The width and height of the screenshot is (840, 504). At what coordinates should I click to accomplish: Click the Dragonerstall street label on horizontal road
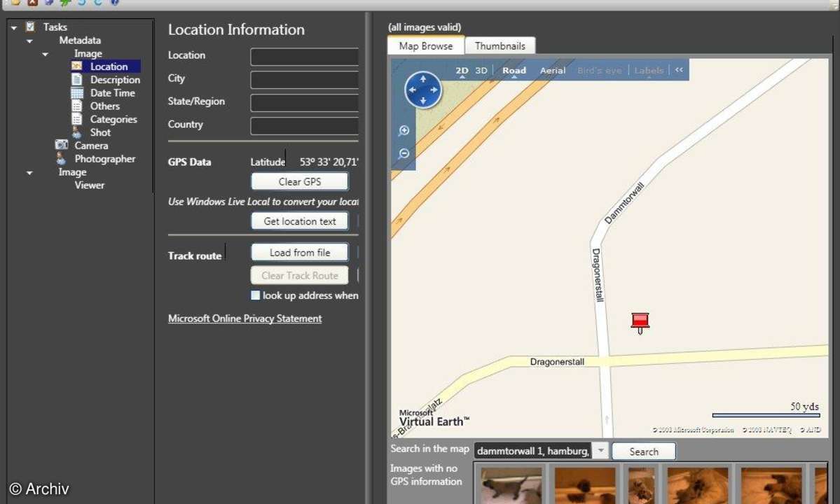557,362
